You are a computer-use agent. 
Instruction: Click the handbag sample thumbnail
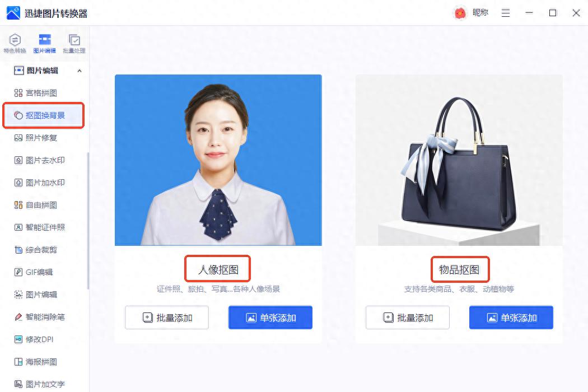pyautogui.click(x=459, y=160)
